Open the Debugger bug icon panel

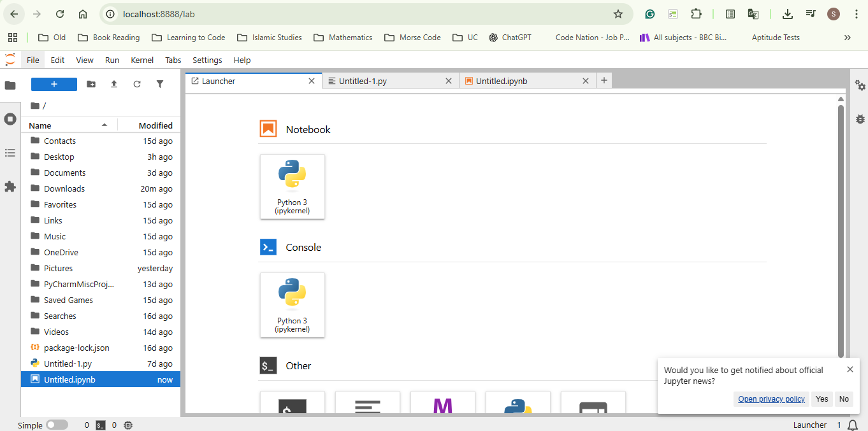click(860, 118)
